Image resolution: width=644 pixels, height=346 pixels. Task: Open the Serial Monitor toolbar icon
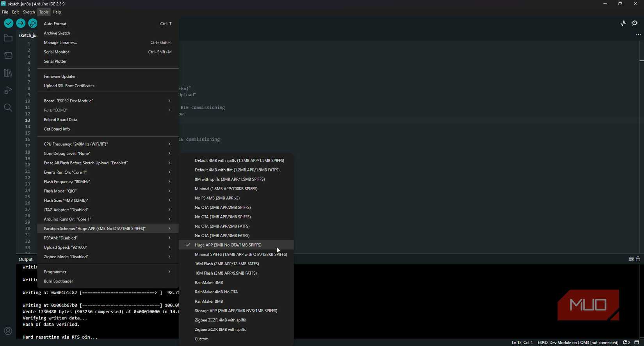point(635,23)
